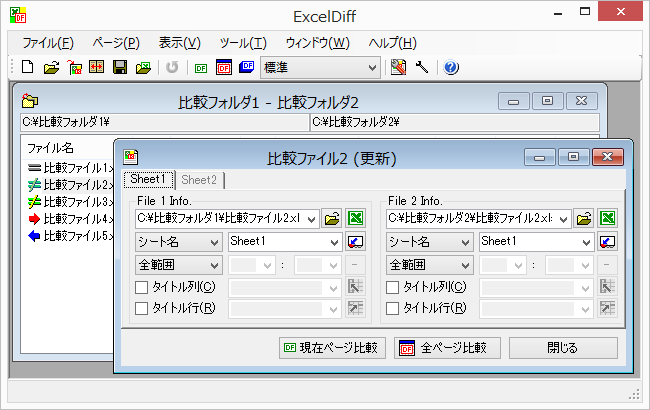This screenshot has width=650, height=410.
Task: Click the green DF current-page compare toolbar icon
Action: click(201, 68)
